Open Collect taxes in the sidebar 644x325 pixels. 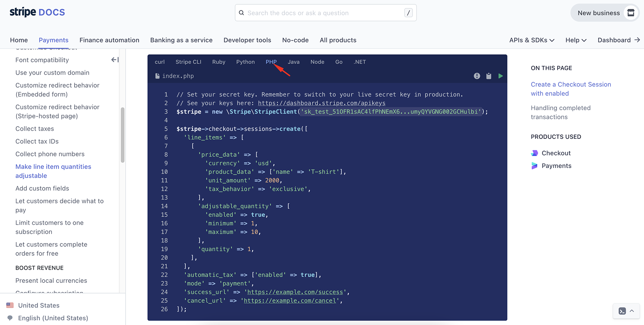coord(35,129)
